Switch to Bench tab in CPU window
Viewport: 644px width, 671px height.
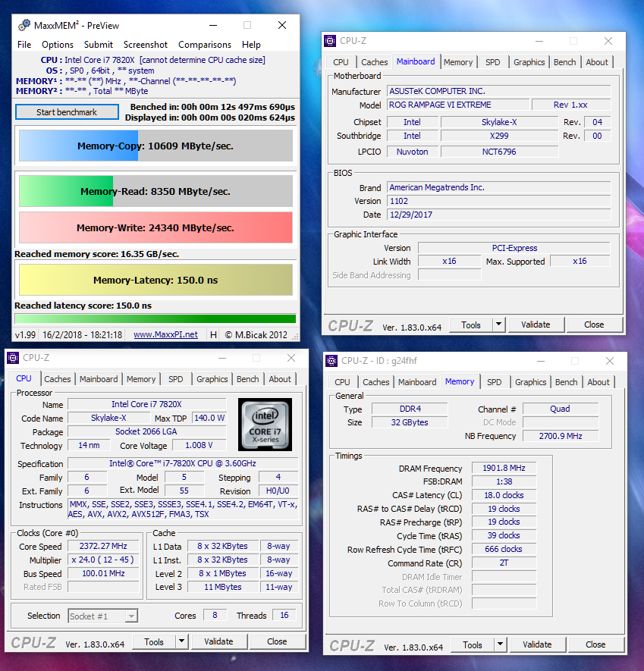tap(247, 379)
